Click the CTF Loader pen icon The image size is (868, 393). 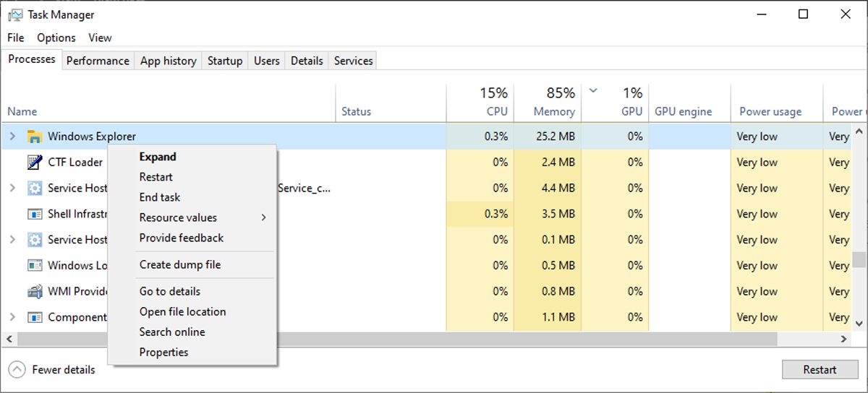point(34,163)
